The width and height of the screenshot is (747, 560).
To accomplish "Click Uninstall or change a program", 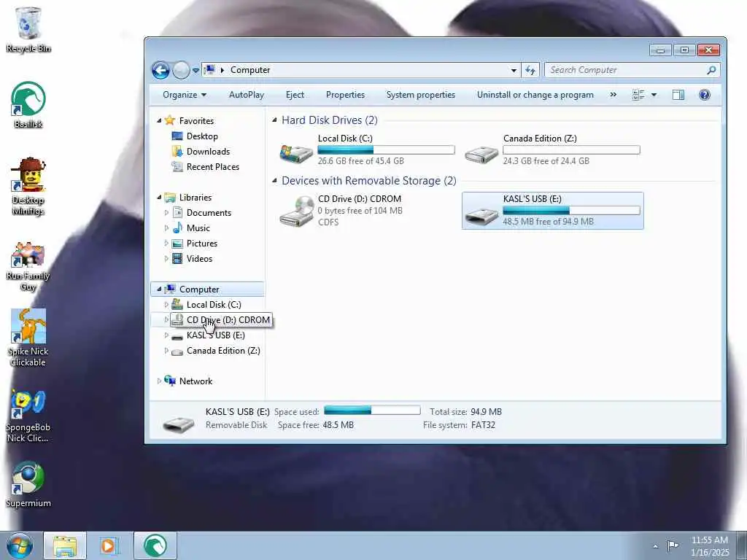I will pos(535,95).
